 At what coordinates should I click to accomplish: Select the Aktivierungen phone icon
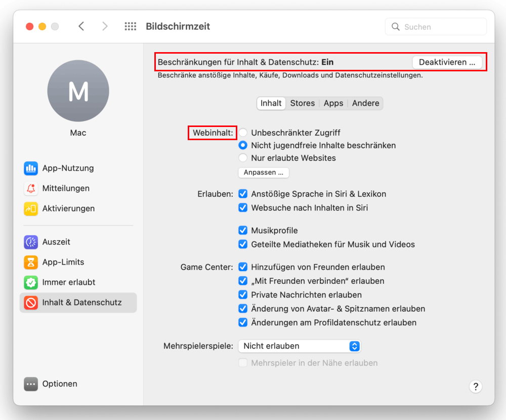click(31, 208)
